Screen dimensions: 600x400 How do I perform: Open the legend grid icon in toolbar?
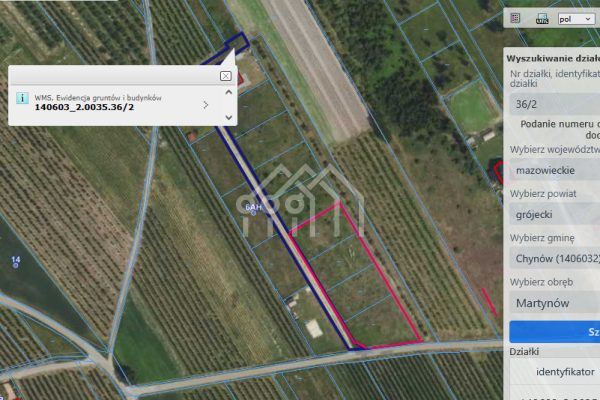point(515,18)
